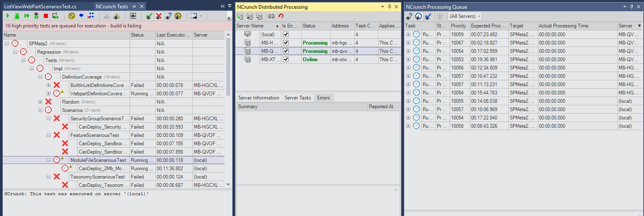Run all tests with double green arrows
Screen dimensions: 644x216
pyautogui.click(x=27, y=16)
